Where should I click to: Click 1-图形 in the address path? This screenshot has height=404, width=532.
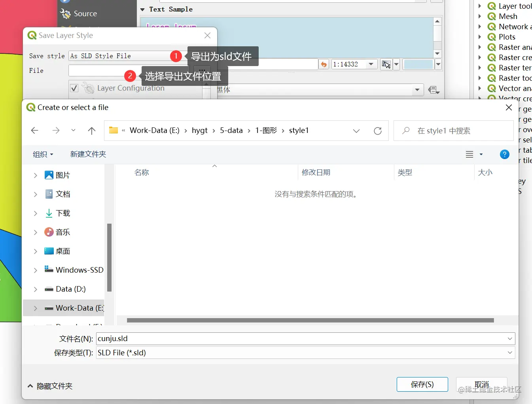tap(266, 130)
